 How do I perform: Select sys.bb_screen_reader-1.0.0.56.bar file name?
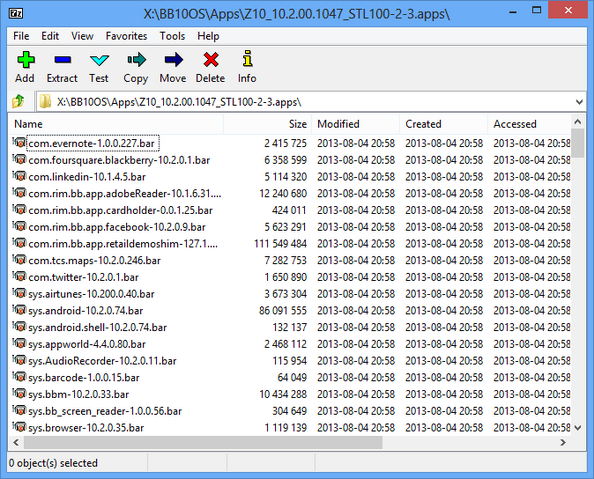[105, 411]
